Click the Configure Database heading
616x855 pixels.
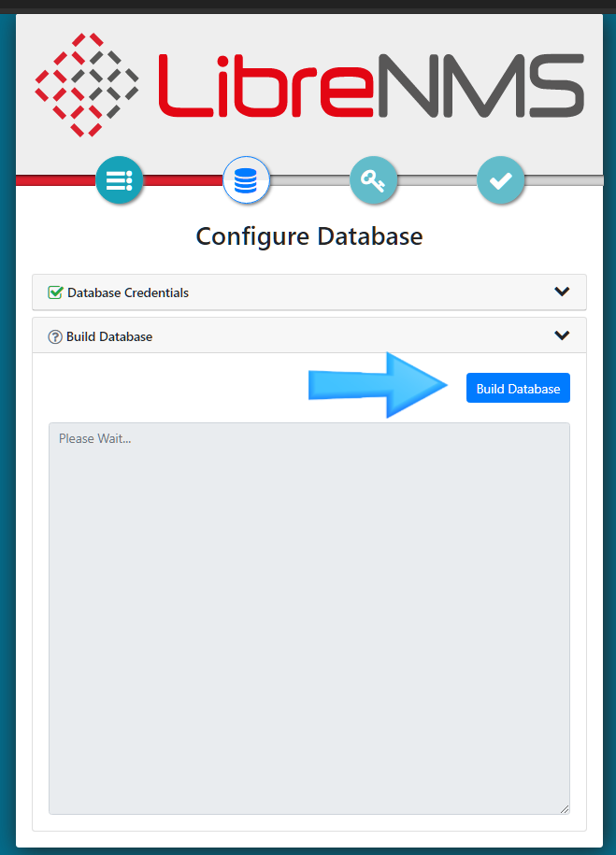309,236
